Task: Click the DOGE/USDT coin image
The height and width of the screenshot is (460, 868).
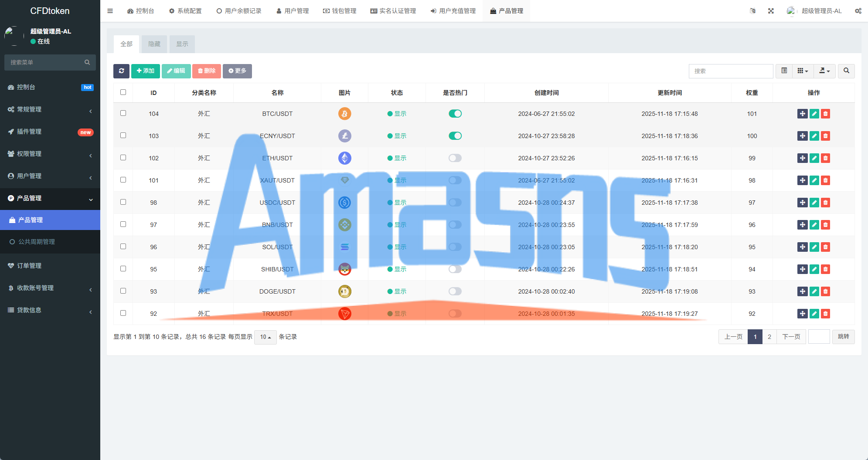Action: pyautogui.click(x=344, y=291)
